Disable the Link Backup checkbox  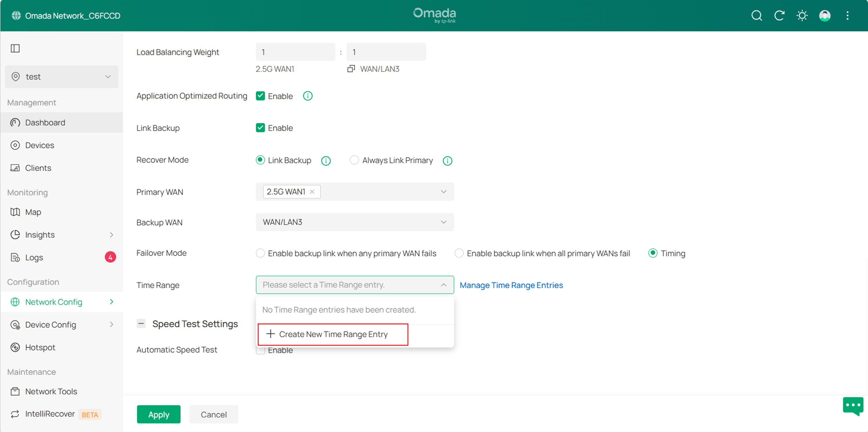tap(260, 128)
